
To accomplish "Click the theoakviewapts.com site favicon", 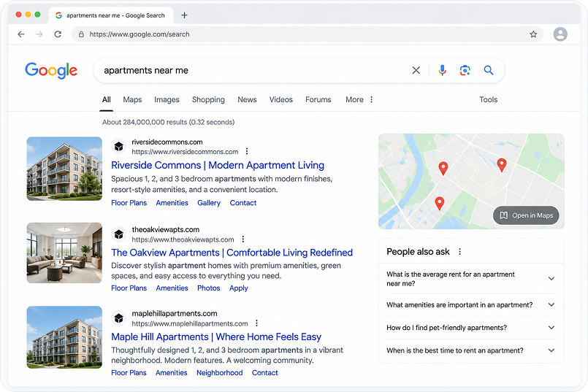I will (119, 234).
